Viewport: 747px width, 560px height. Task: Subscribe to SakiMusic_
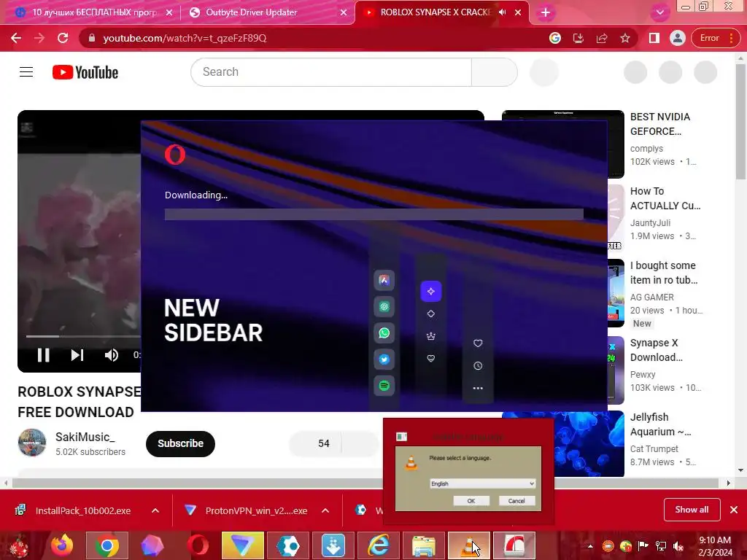[x=180, y=443]
